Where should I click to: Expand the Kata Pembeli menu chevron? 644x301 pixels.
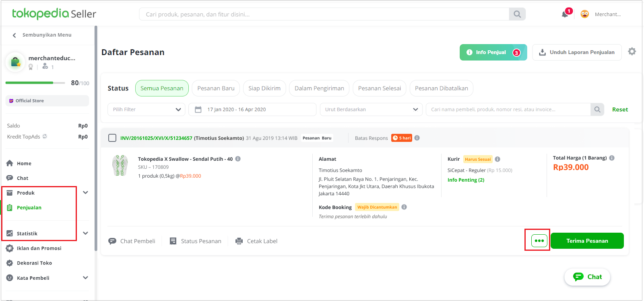pyautogui.click(x=85, y=278)
